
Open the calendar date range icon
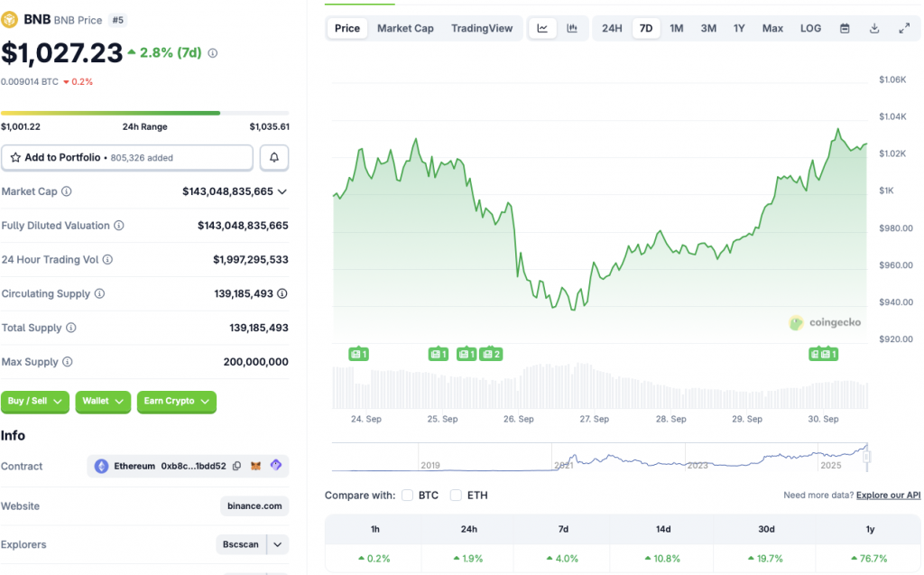(845, 28)
